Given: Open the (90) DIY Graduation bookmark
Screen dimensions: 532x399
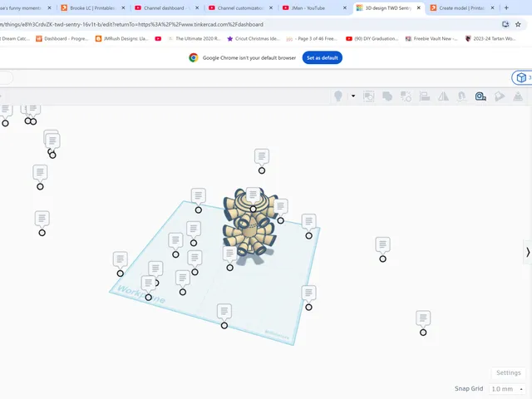Looking at the screenshot, I should pyautogui.click(x=372, y=39).
